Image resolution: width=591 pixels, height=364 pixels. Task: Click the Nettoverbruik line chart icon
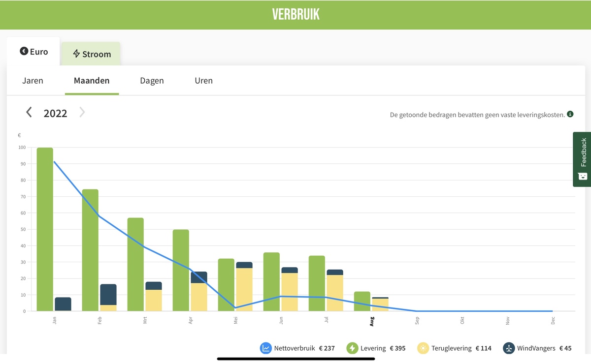(x=266, y=348)
